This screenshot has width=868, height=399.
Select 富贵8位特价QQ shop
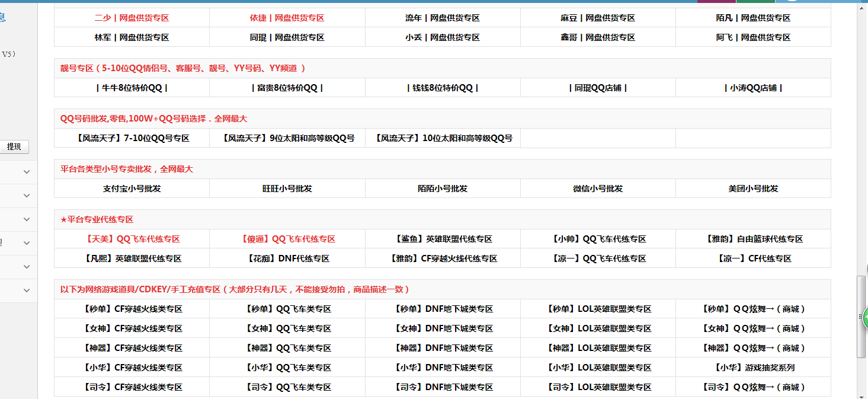click(x=287, y=88)
